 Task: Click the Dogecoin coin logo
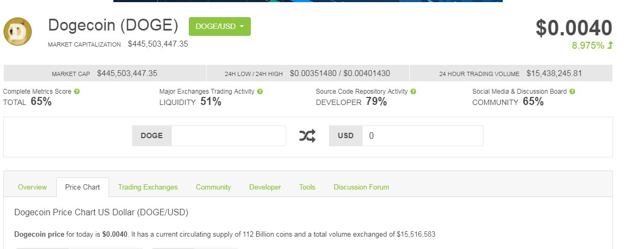18,32
